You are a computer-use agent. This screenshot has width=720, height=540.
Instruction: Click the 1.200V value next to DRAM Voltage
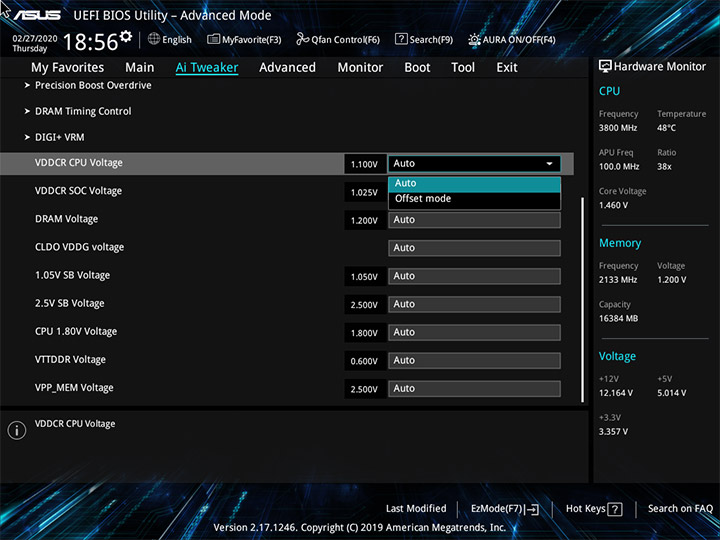(x=365, y=221)
